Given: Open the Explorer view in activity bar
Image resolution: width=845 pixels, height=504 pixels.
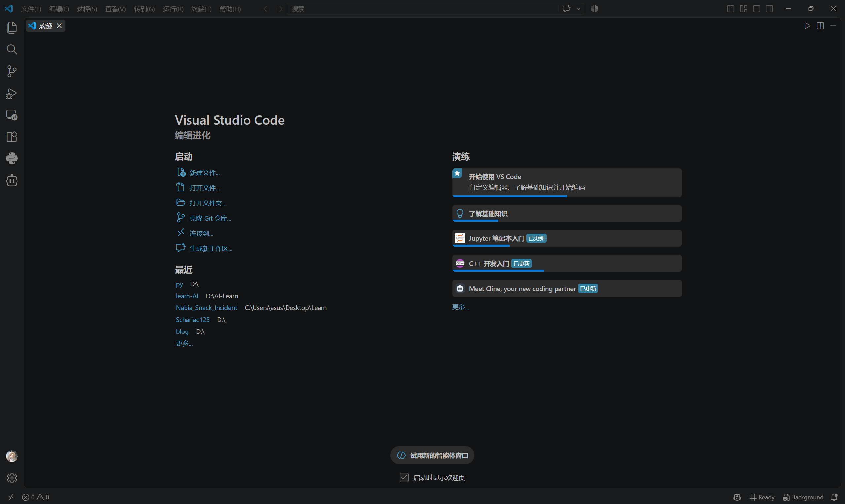Looking at the screenshot, I should click(x=12, y=27).
